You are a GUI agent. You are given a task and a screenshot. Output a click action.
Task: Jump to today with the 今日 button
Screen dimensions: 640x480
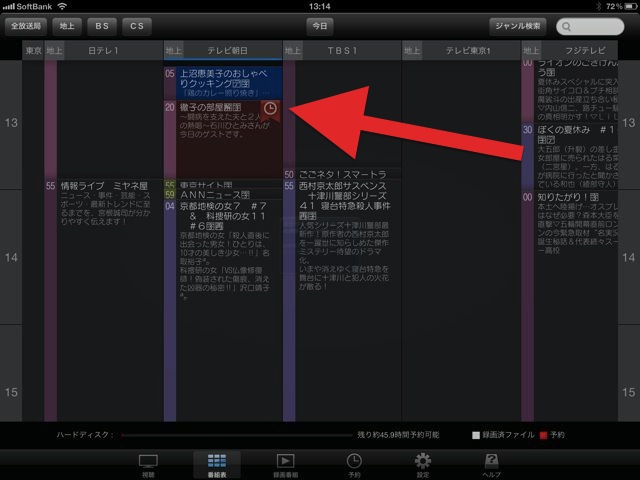click(320, 26)
